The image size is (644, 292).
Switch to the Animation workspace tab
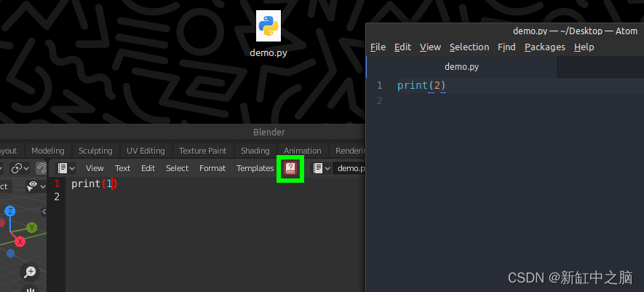tap(302, 151)
